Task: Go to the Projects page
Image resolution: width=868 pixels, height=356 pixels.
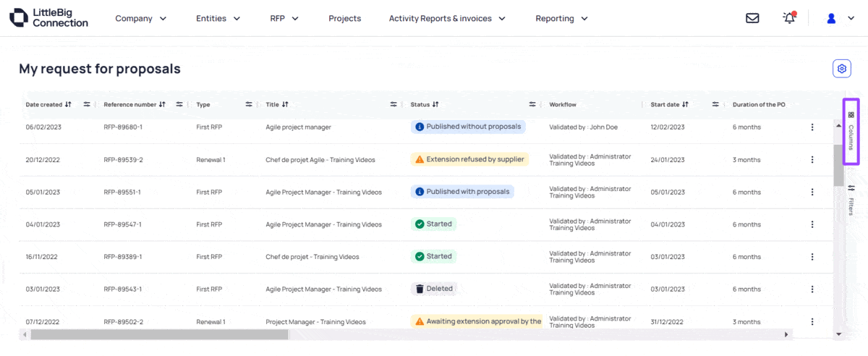Action: [x=344, y=19]
